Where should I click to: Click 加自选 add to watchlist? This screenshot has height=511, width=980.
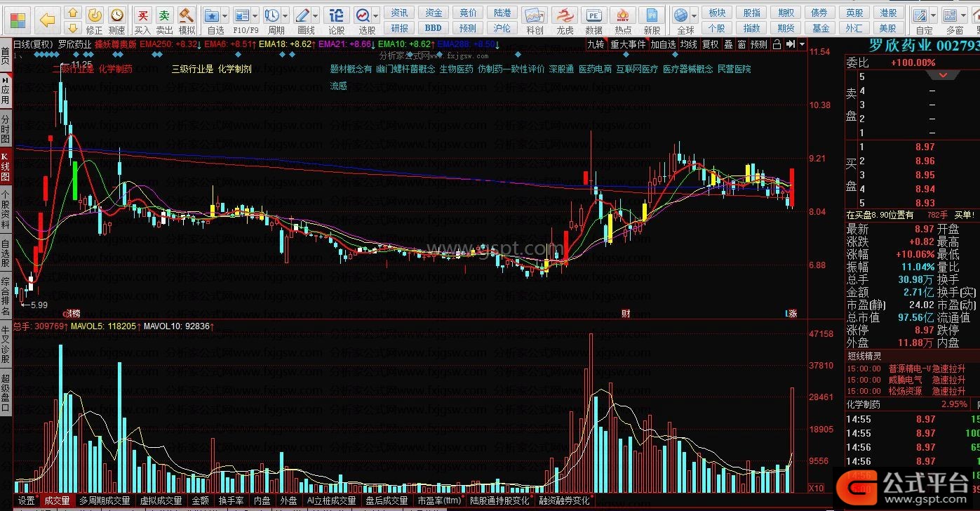tap(663, 44)
